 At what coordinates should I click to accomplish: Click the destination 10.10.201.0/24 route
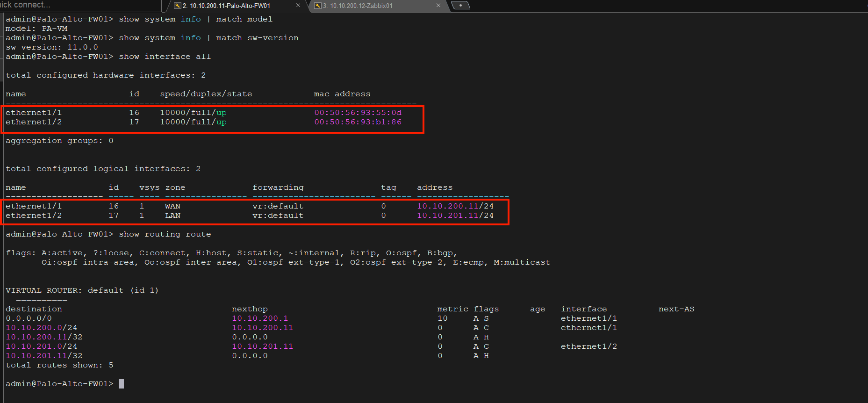click(42, 346)
